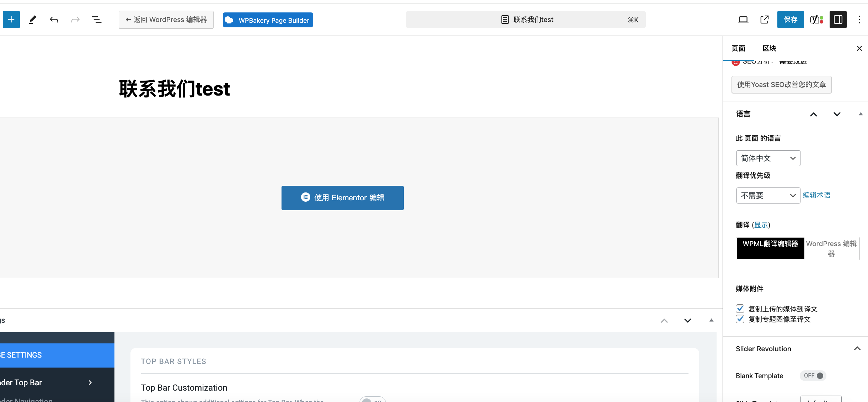This screenshot has height=402, width=868.
Task: Click the Top Bar Customization label
Action: tap(184, 388)
